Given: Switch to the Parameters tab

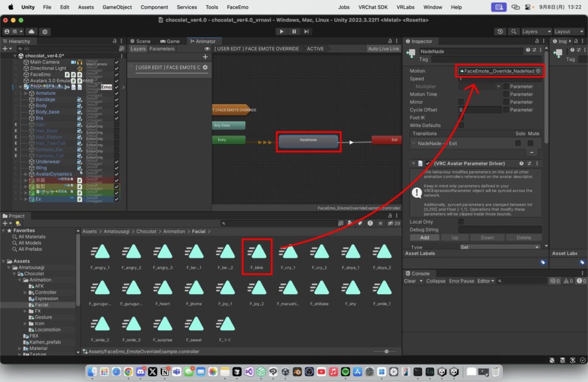Looking at the screenshot, I should (162, 49).
